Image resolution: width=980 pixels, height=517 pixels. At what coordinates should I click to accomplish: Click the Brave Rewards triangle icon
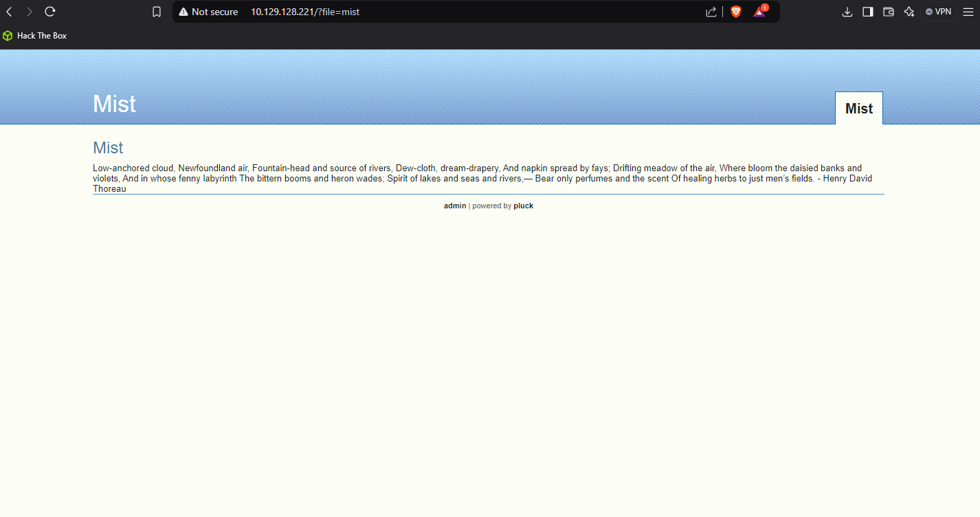(759, 12)
